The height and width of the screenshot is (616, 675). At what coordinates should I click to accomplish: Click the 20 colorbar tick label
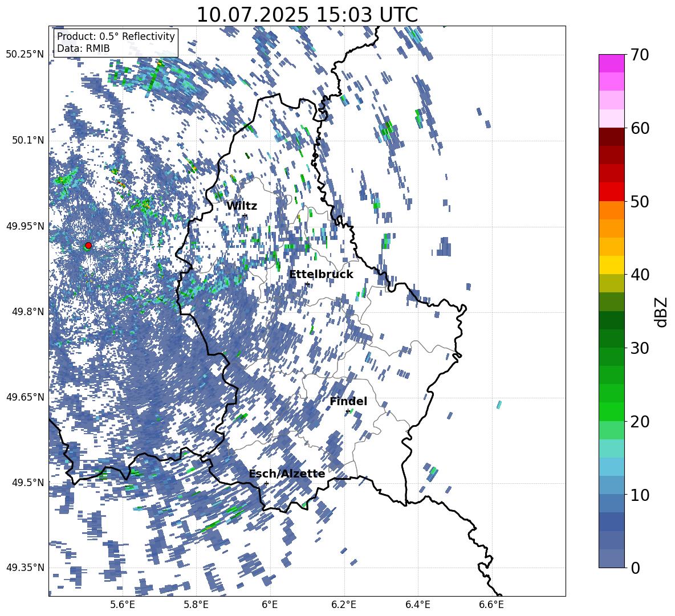click(639, 422)
